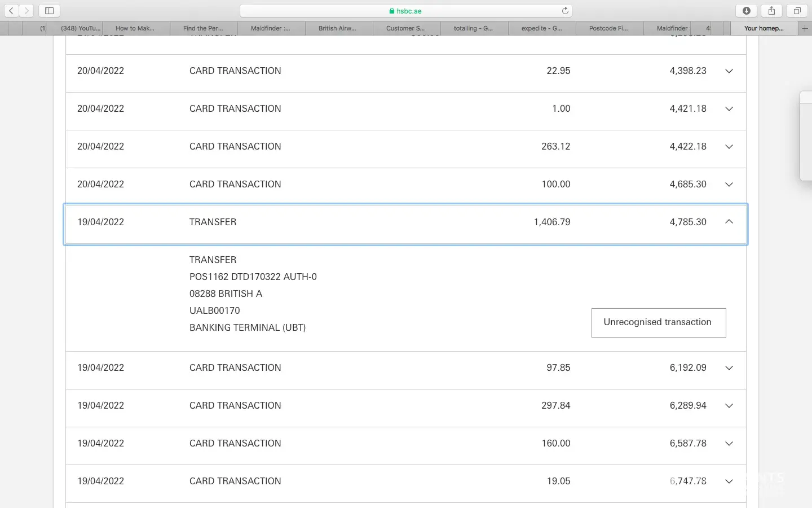Click the Safari forward navigation arrow
812x508 pixels.
pyautogui.click(x=26, y=11)
